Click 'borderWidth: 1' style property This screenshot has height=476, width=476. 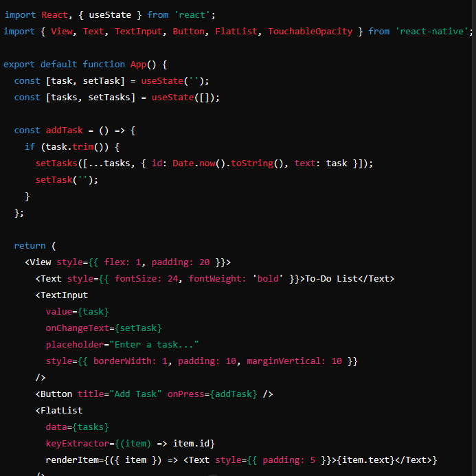coord(131,361)
